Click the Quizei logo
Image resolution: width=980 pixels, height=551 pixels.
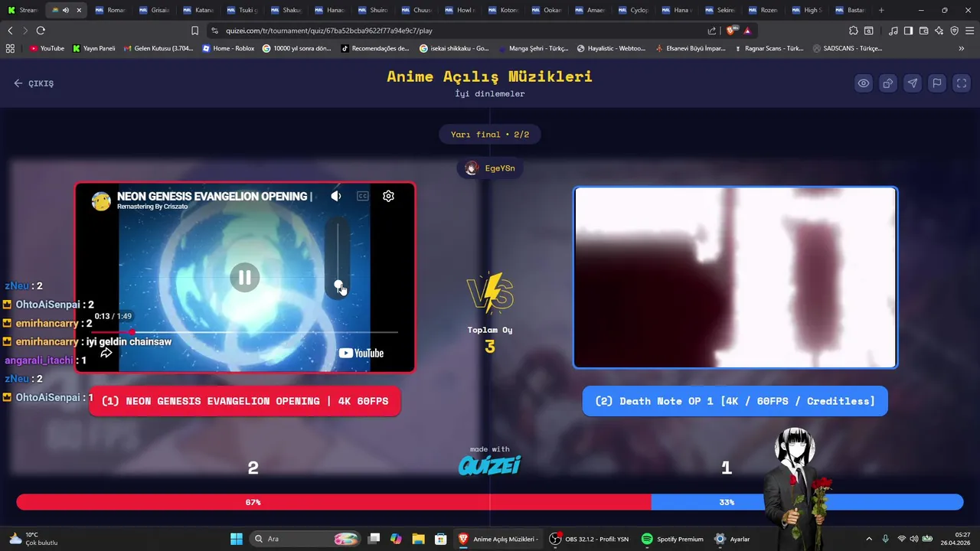point(490,465)
